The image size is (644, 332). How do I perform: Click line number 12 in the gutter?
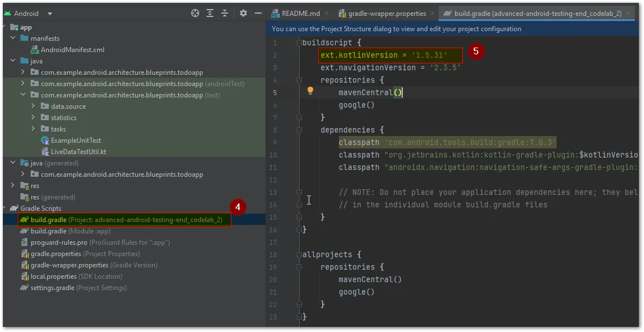click(274, 180)
